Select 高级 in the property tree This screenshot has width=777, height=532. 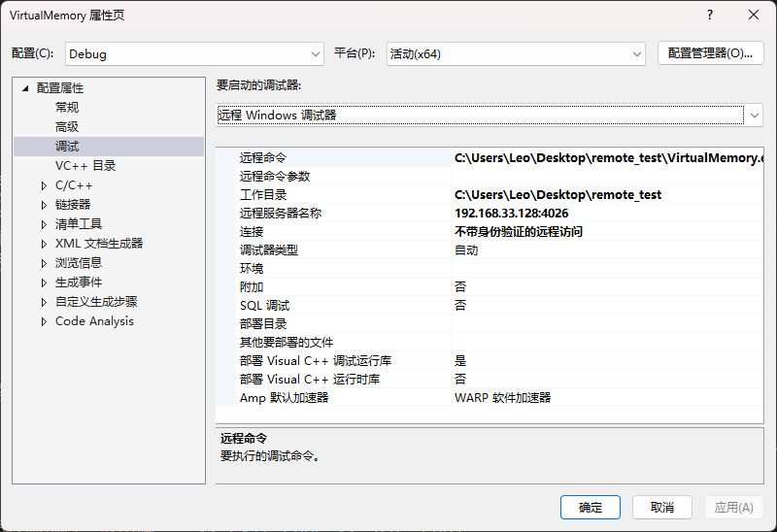pyautogui.click(x=67, y=127)
